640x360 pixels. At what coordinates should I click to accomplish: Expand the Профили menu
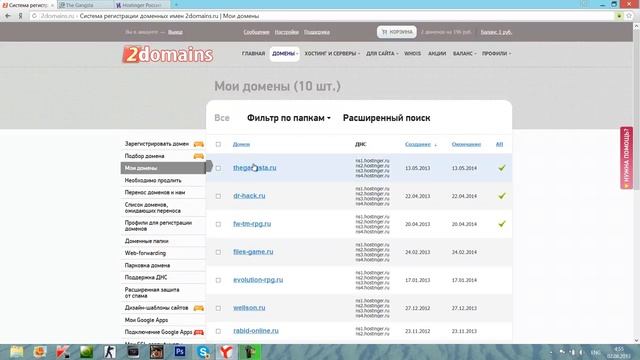[496, 53]
